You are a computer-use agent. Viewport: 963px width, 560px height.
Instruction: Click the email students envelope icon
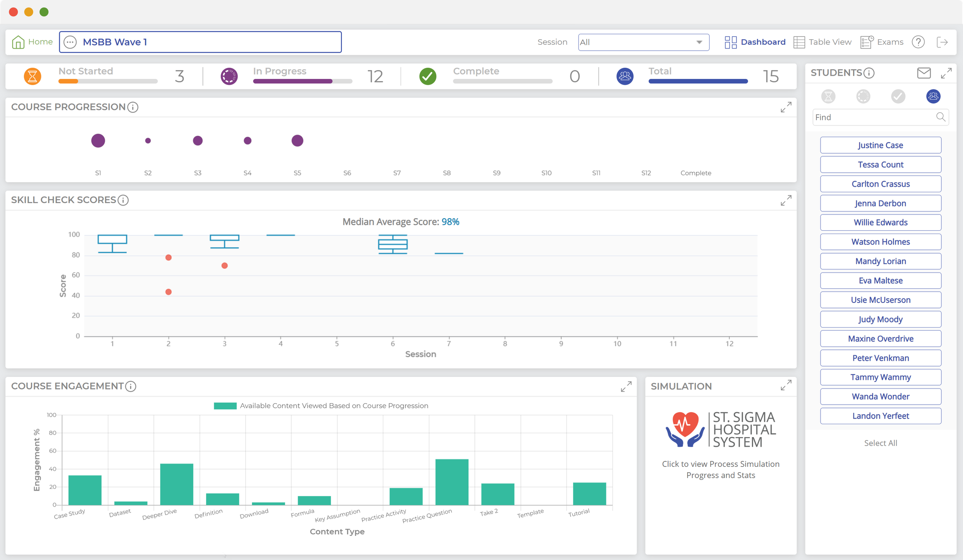pos(924,73)
